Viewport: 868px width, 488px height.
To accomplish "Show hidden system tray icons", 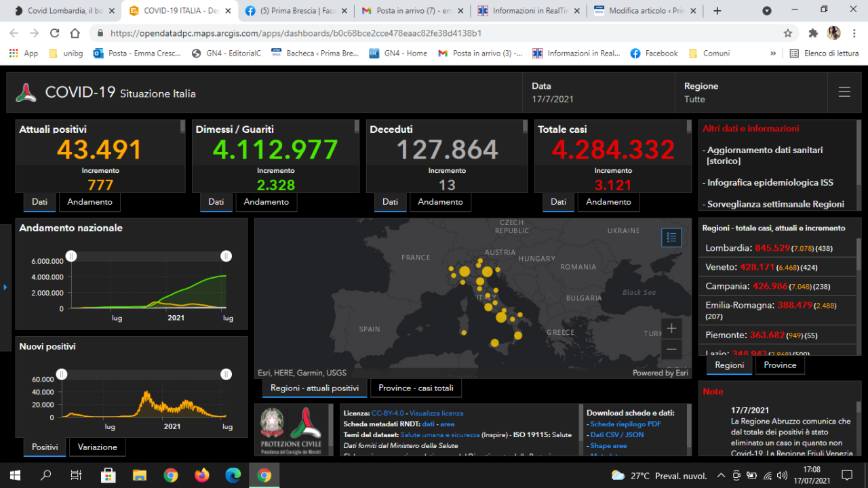I will (x=721, y=475).
